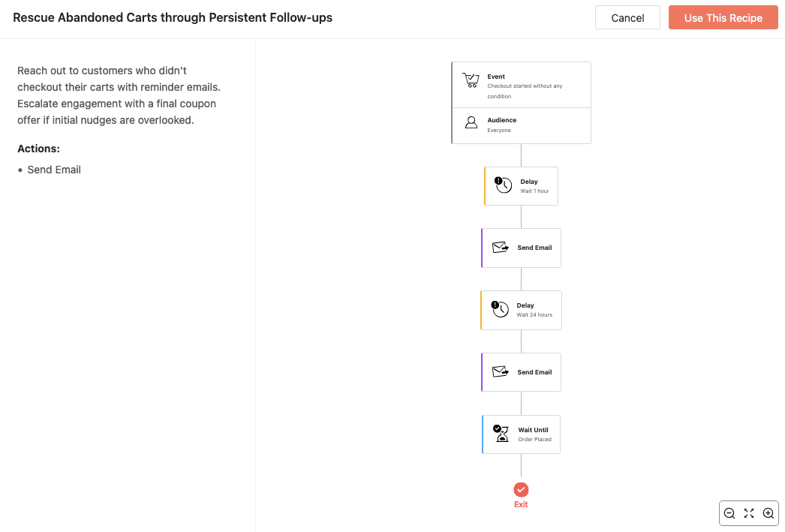Fit the workflow to screen
This screenshot has width=785, height=532.
point(749,513)
